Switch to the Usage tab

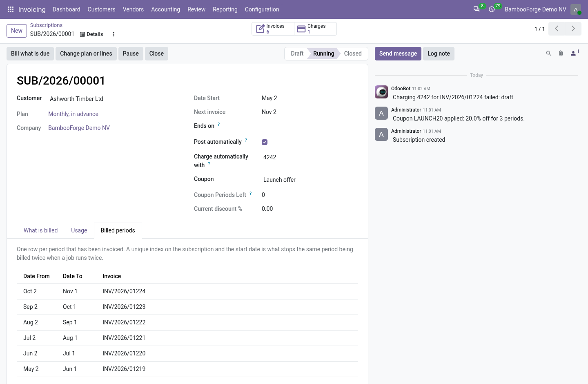click(x=79, y=230)
